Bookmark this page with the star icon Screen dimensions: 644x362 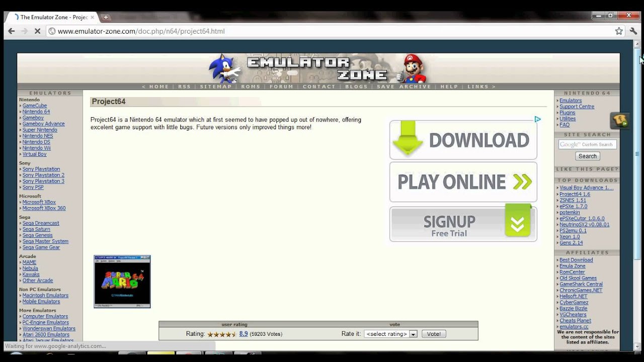619,31
